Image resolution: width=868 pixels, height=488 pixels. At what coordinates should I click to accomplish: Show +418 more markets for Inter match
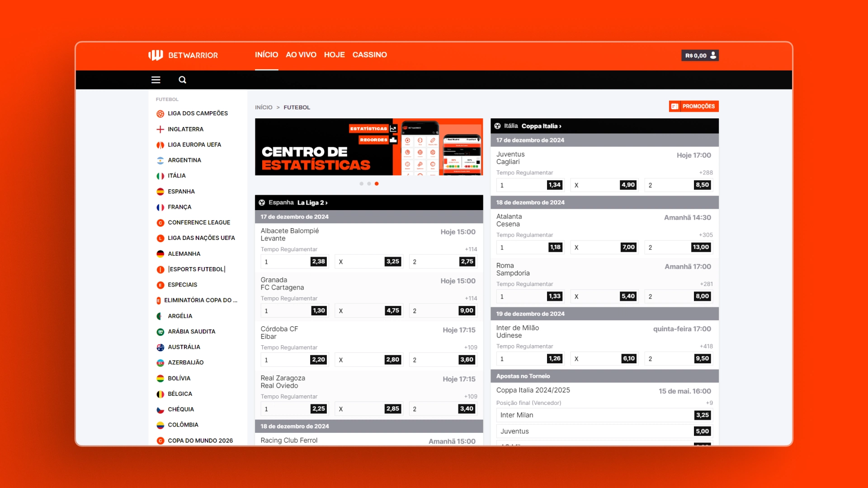706,347
